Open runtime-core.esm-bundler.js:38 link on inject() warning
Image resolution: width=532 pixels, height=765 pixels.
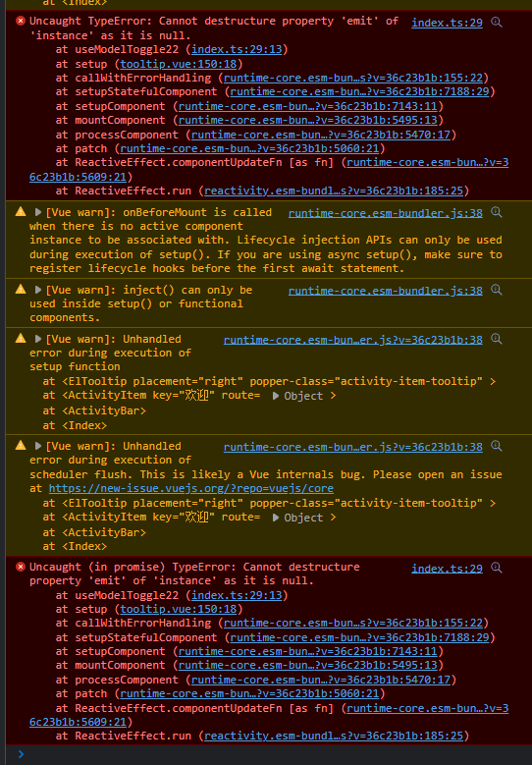pyautogui.click(x=385, y=291)
